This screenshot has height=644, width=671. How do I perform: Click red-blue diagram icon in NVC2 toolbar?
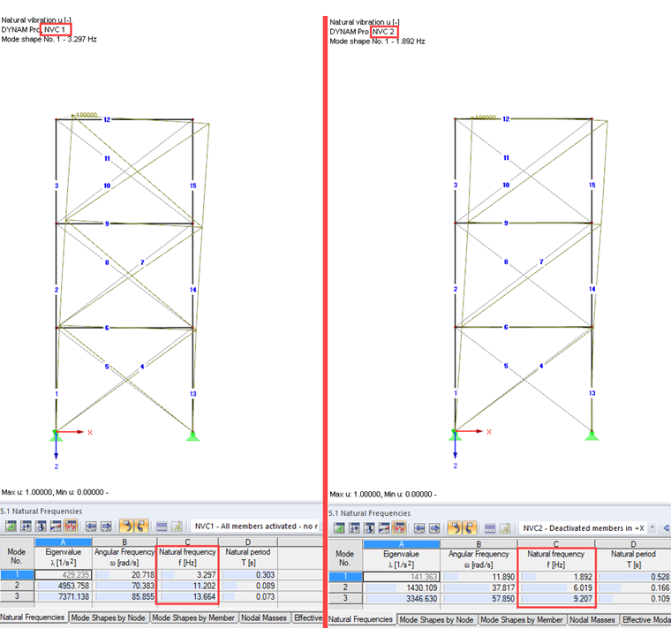tap(384, 528)
